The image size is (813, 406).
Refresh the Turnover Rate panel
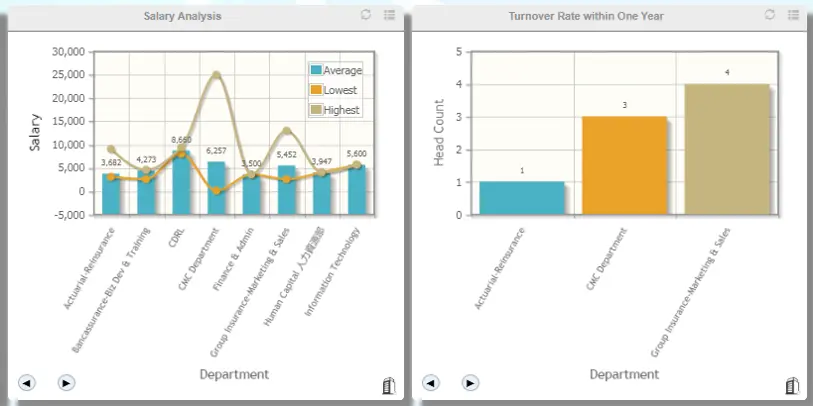pos(770,15)
